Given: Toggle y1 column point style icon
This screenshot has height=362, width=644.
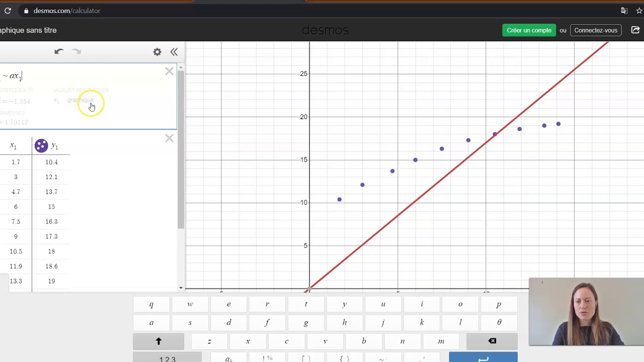Looking at the screenshot, I should click(41, 146).
